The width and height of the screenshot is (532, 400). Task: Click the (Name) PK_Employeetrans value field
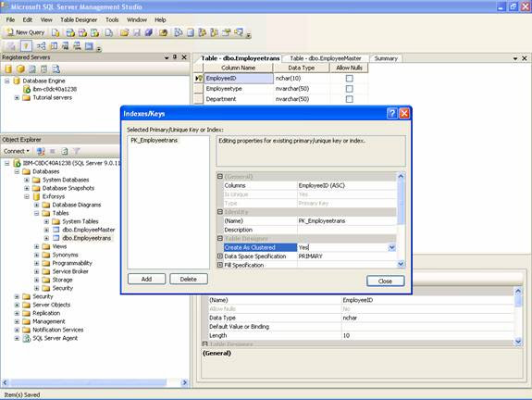(x=346, y=221)
